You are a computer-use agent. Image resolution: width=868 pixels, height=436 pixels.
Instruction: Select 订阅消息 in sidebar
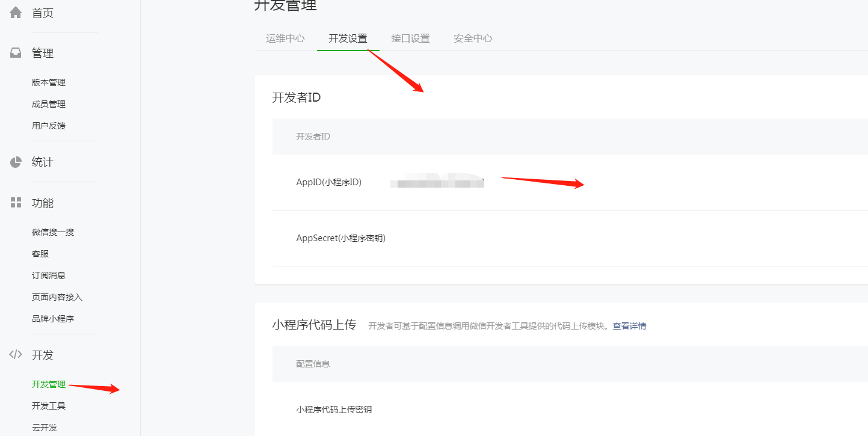tap(49, 275)
